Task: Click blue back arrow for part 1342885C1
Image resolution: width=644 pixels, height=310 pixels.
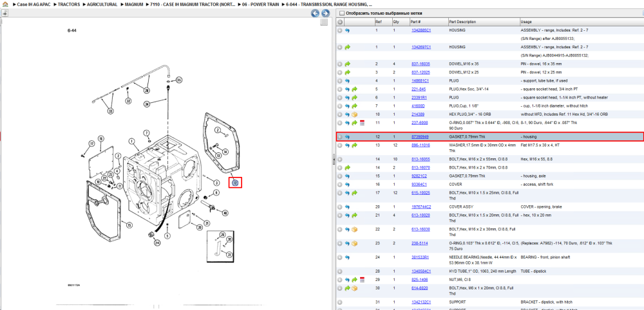Action: coord(347,30)
